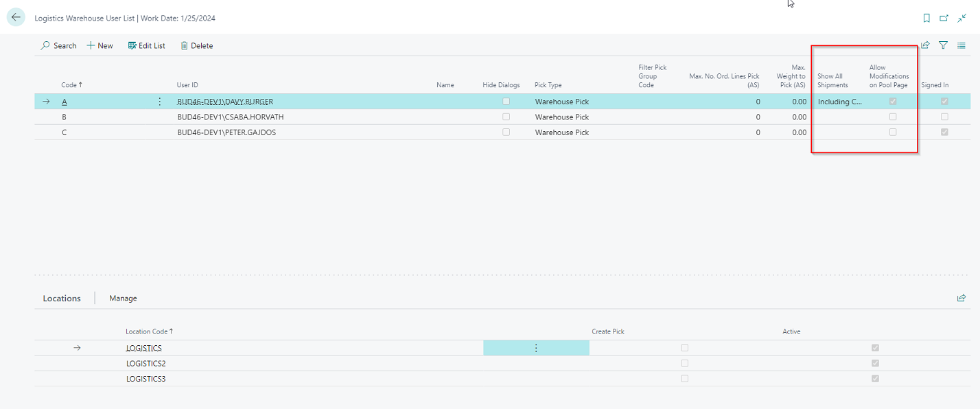Image resolution: width=980 pixels, height=409 pixels.
Task: Click the Edit List button
Action: click(x=146, y=46)
